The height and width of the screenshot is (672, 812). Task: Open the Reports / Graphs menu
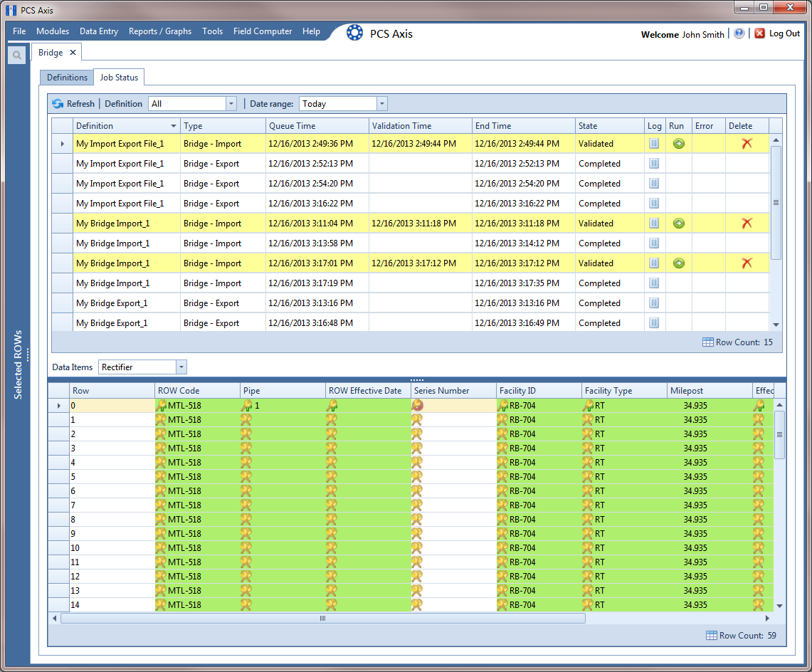click(160, 31)
